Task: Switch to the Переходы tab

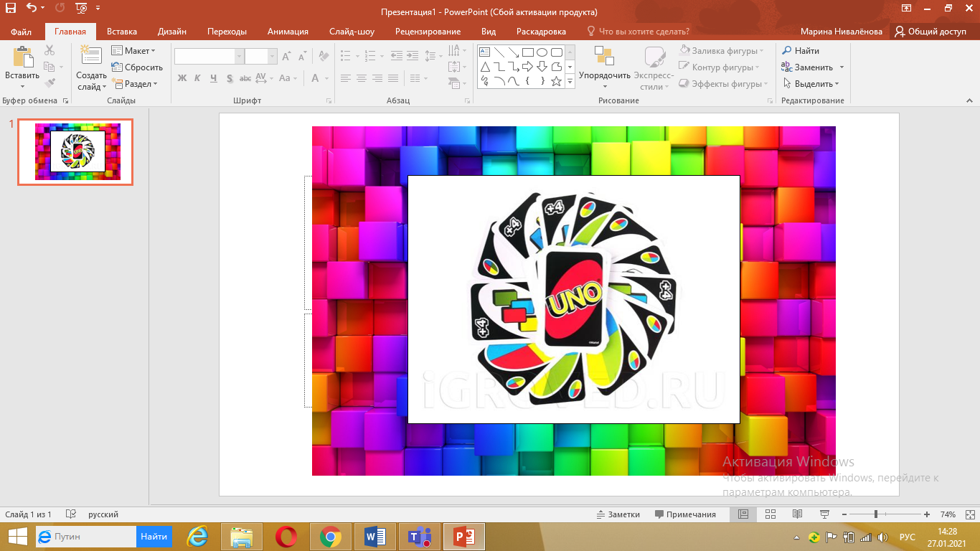Action: [x=227, y=32]
